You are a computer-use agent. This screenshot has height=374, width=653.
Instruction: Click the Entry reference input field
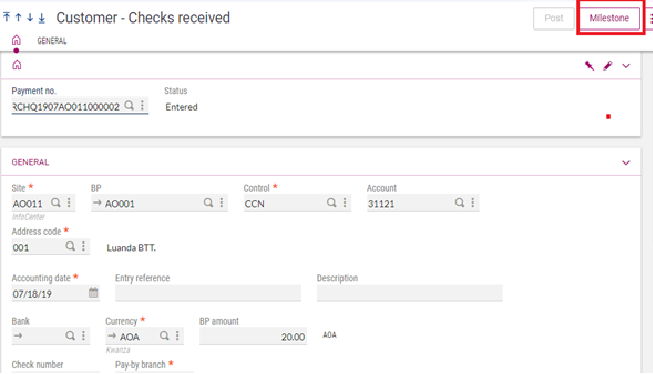click(x=208, y=293)
